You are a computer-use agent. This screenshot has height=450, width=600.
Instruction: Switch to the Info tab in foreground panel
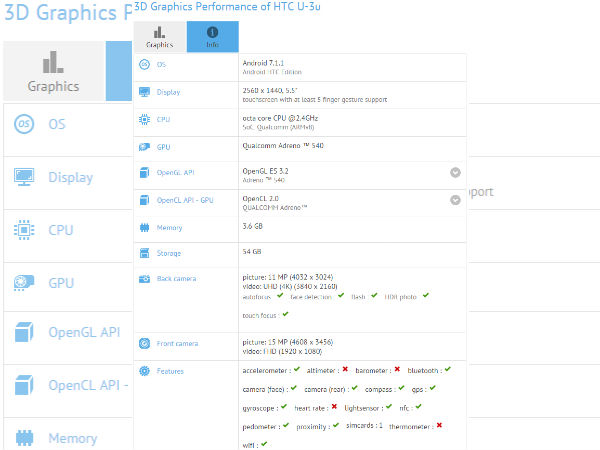(212, 37)
